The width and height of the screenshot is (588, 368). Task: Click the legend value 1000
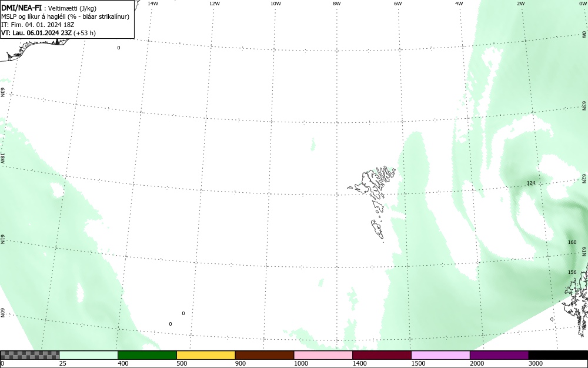coord(301,363)
